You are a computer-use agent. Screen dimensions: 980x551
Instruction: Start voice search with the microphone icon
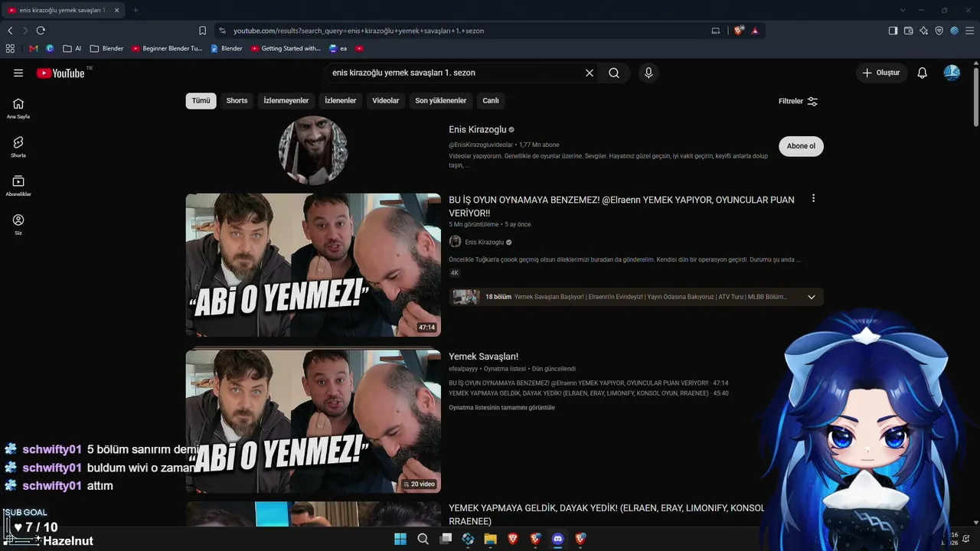tap(648, 73)
